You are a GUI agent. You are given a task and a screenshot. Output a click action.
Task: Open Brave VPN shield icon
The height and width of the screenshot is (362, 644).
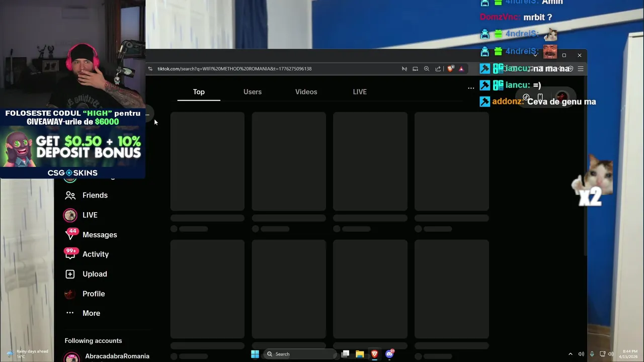point(570,68)
